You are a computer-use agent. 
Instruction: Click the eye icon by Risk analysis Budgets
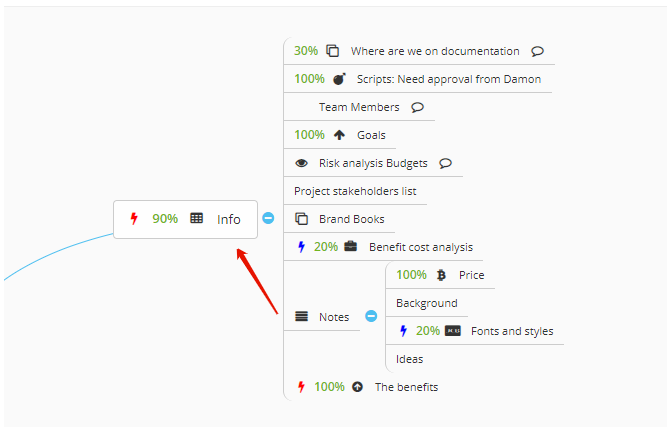[x=302, y=163]
